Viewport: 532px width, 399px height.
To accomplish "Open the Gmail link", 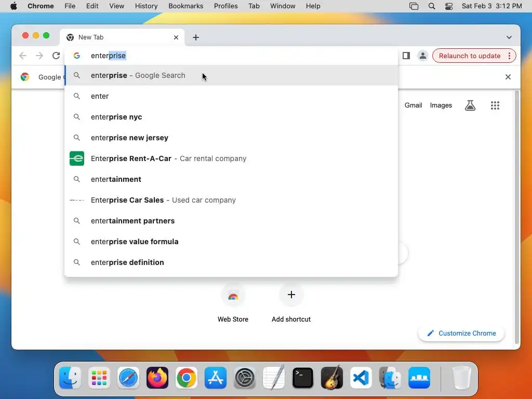I will pyautogui.click(x=413, y=105).
